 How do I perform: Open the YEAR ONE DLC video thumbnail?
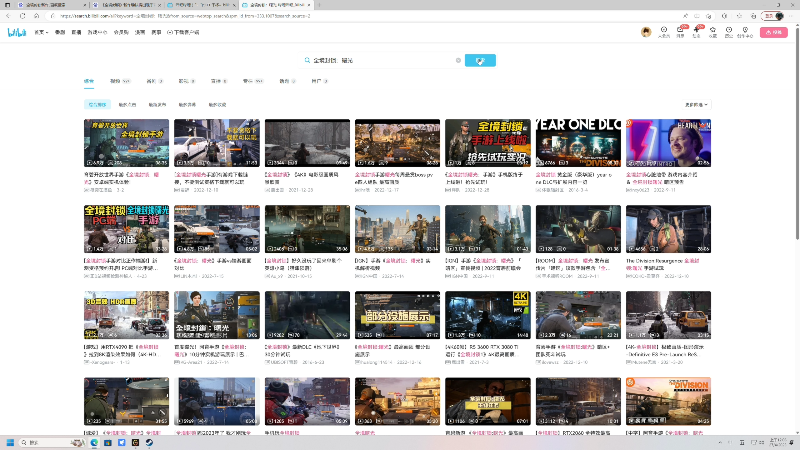coord(578,143)
